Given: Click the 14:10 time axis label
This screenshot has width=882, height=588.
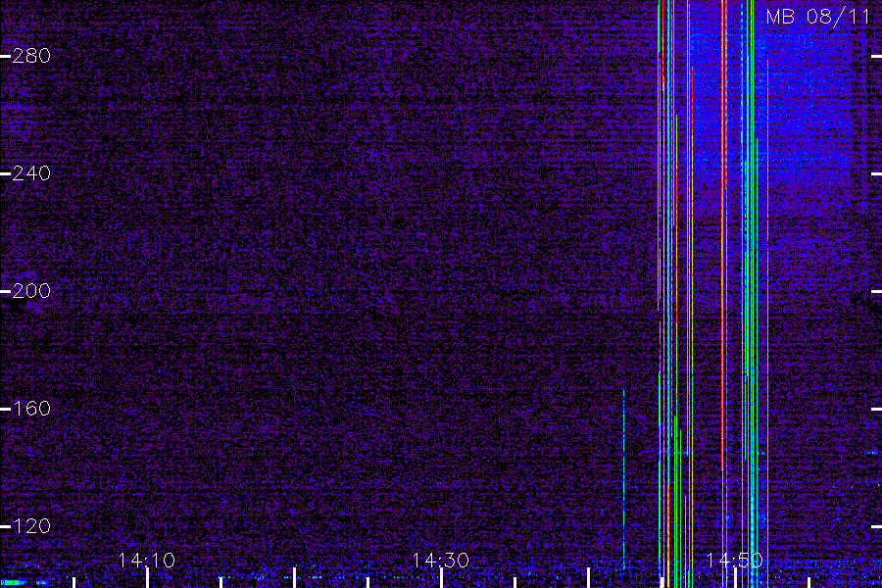Looking at the screenshot, I should (147, 561).
